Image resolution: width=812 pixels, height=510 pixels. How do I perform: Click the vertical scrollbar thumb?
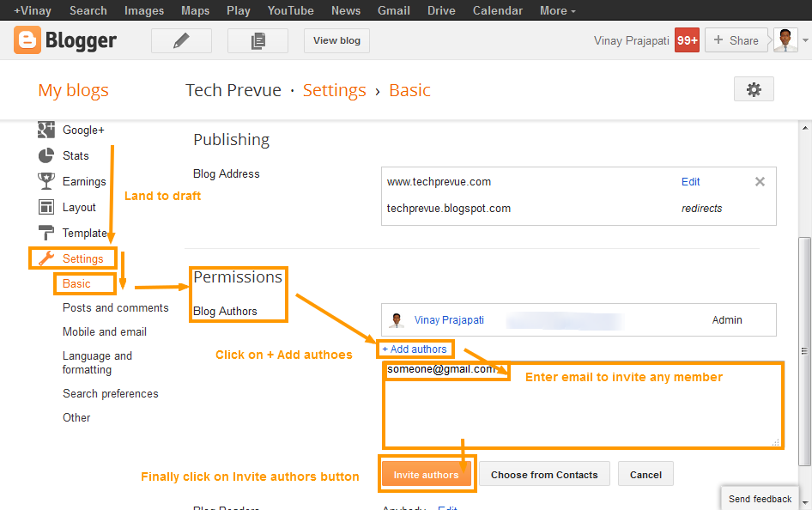coord(805,351)
